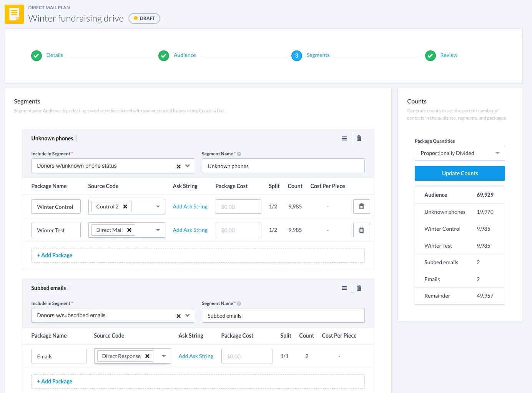
Task: Show help for Unknown phones Segment Name field
Action: pyautogui.click(x=239, y=154)
